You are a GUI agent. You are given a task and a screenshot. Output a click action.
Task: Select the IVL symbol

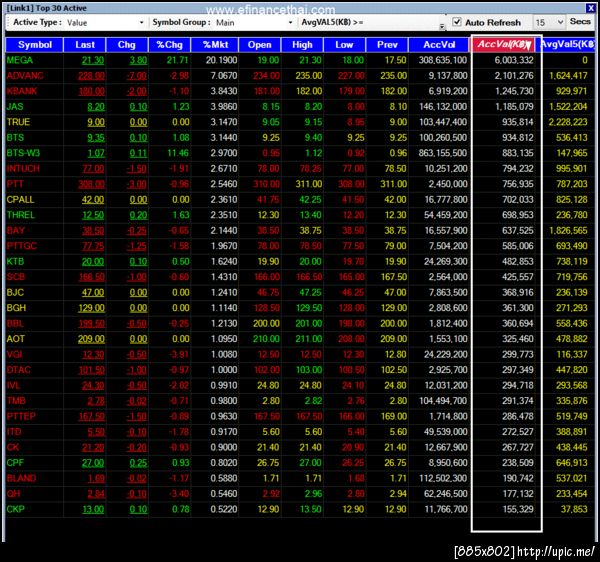(x=13, y=386)
